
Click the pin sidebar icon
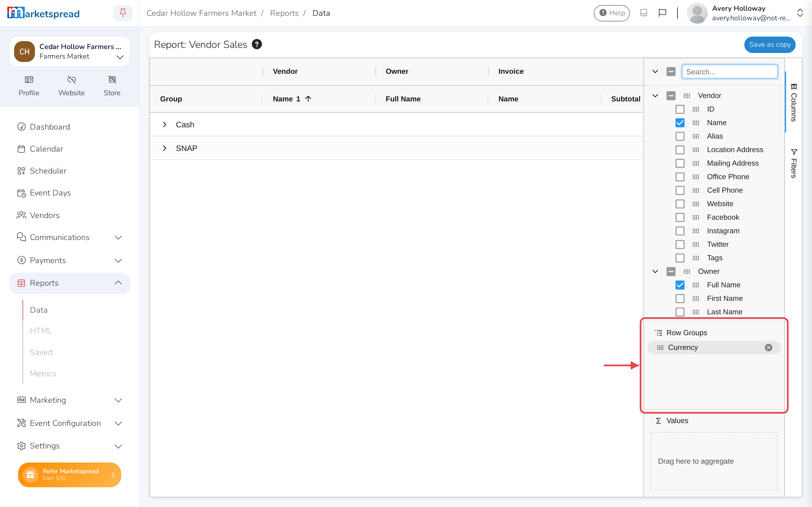coord(123,13)
